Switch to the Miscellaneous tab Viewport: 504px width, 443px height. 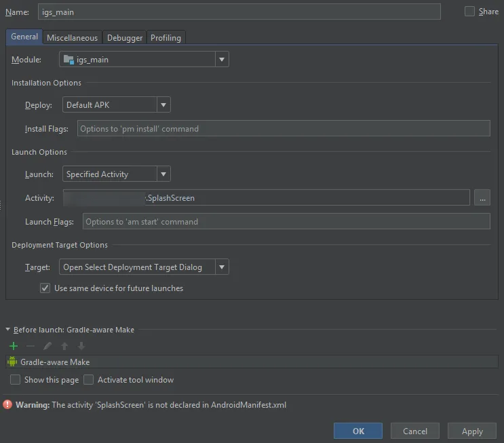tap(72, 38)
